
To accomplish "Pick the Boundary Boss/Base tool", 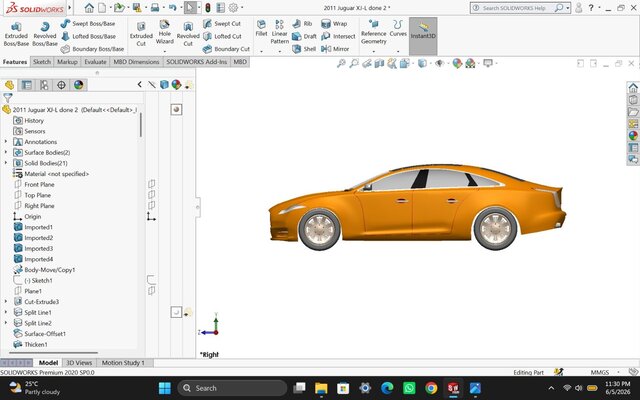I will [x=92, y=49].
